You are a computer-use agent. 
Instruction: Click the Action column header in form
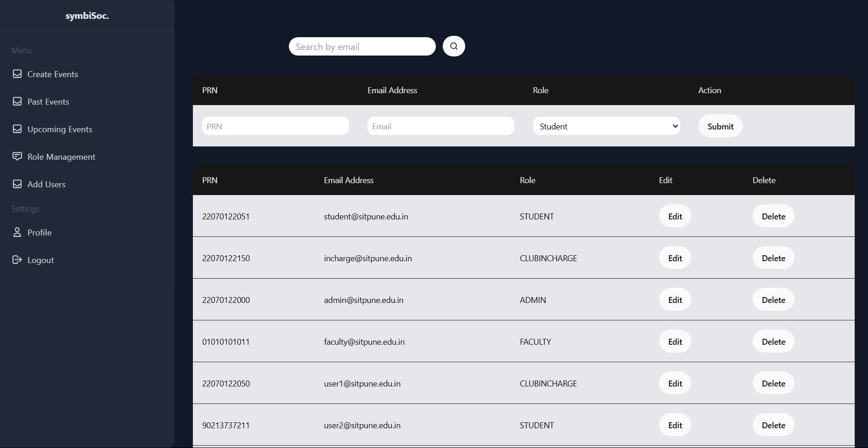710,90
